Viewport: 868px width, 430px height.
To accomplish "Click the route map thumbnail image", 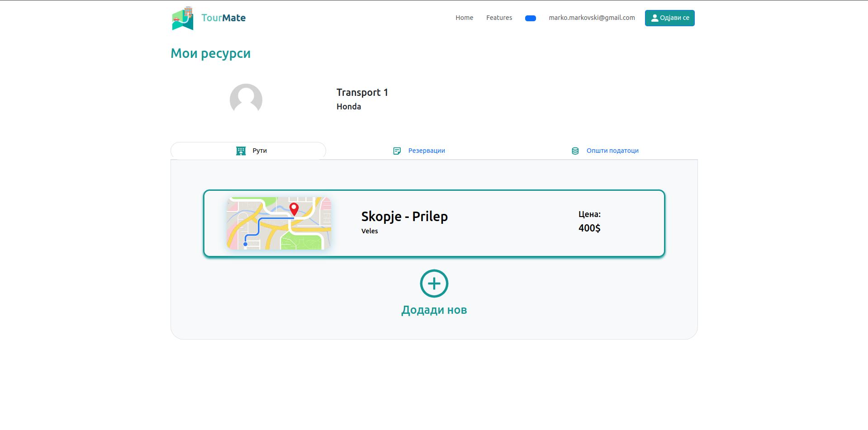I will click(279, 223).
